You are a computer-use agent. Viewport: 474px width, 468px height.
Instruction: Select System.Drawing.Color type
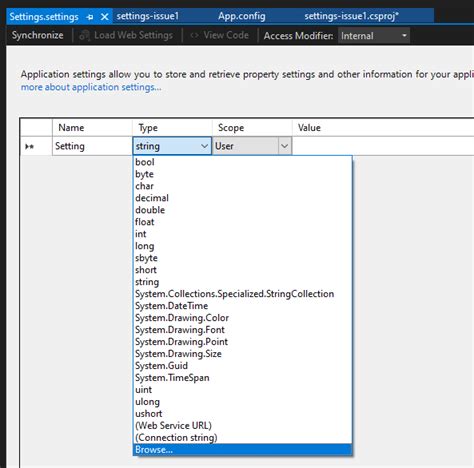pos(242,318)
